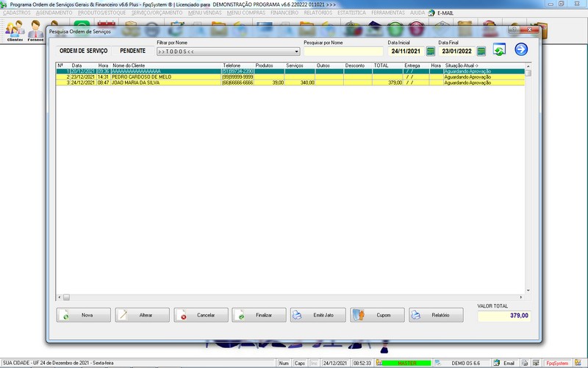Click the 24/12/2021 date in status bar

(335, 363)
